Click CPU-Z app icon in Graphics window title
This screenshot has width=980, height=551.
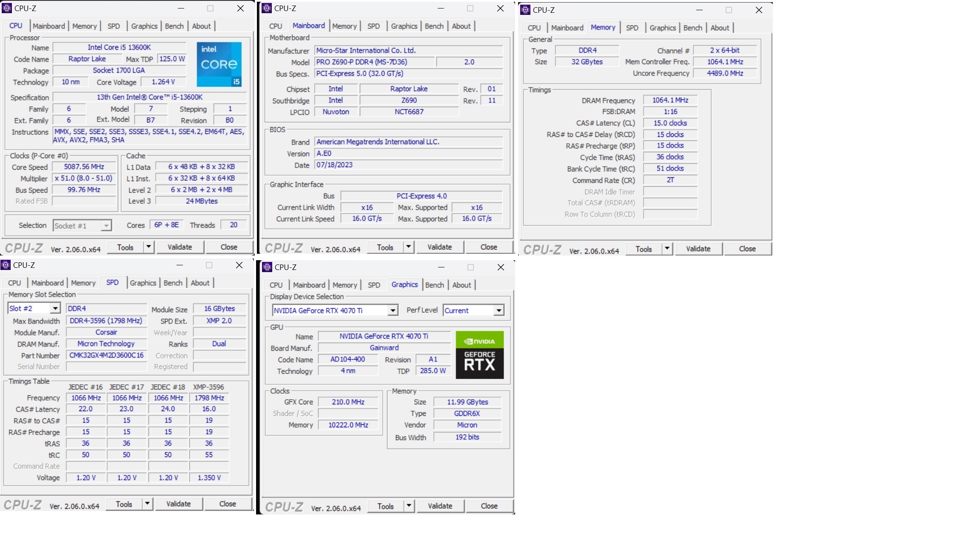(x=267, y=267)
